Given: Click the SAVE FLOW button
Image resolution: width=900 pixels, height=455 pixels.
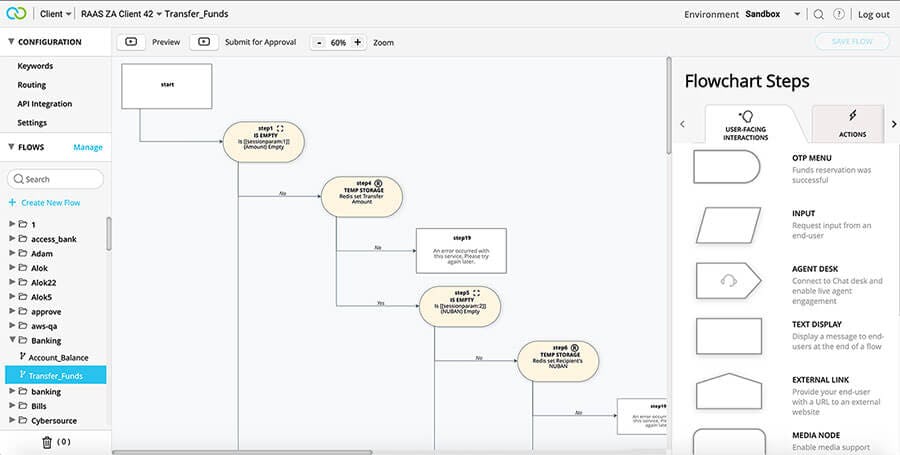Looking at the screenshot, I should tap(852, 42).
